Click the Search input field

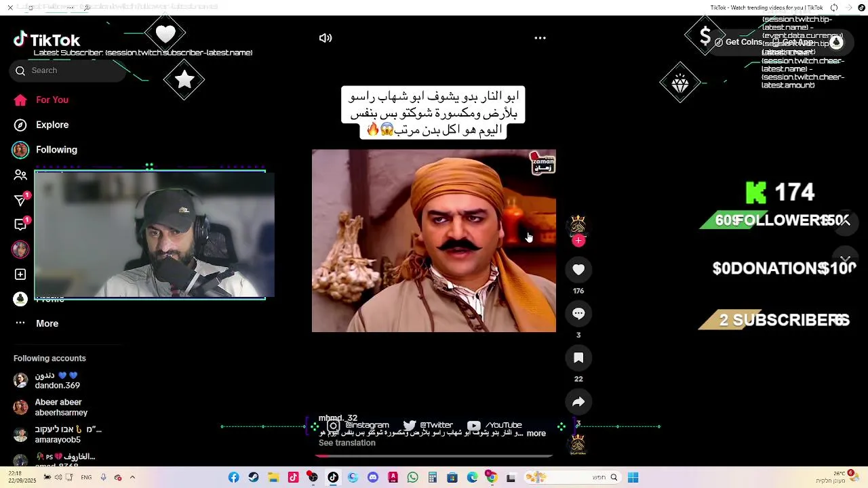pyautogui.click(x=68, y=70)
